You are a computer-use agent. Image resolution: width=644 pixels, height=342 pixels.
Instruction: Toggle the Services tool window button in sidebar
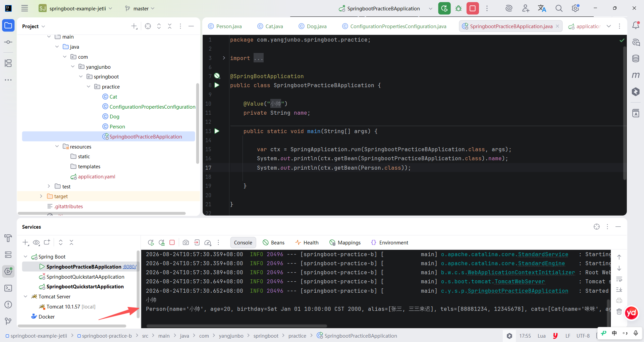point(8,271)
